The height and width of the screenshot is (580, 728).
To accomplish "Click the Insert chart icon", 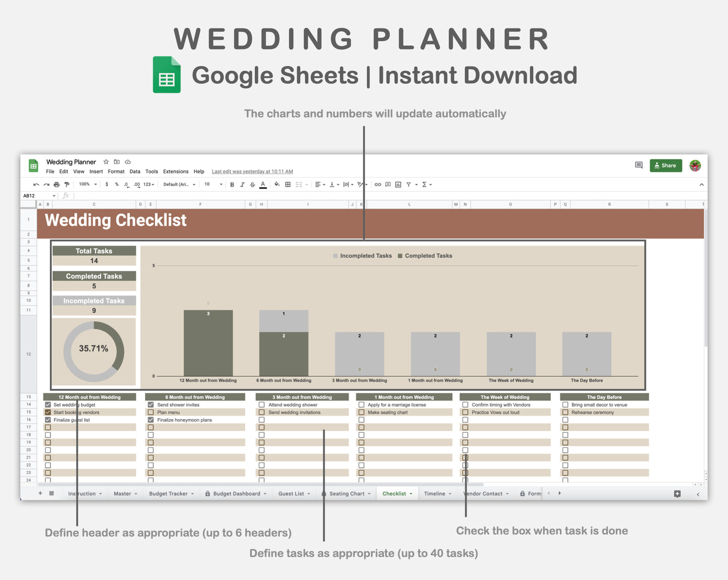I will 399,184.
